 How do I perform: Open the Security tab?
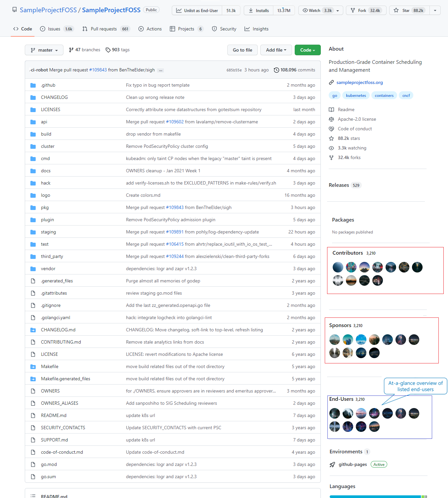pyautogui.click(x=224, y=29)
